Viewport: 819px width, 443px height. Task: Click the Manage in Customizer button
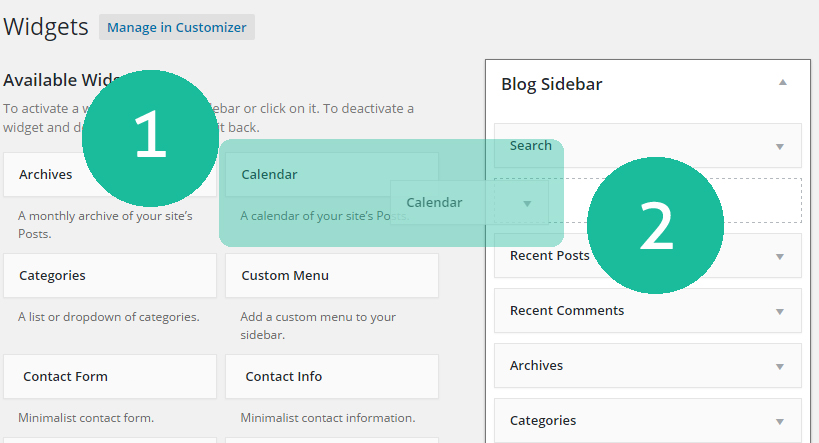point(177,27)
